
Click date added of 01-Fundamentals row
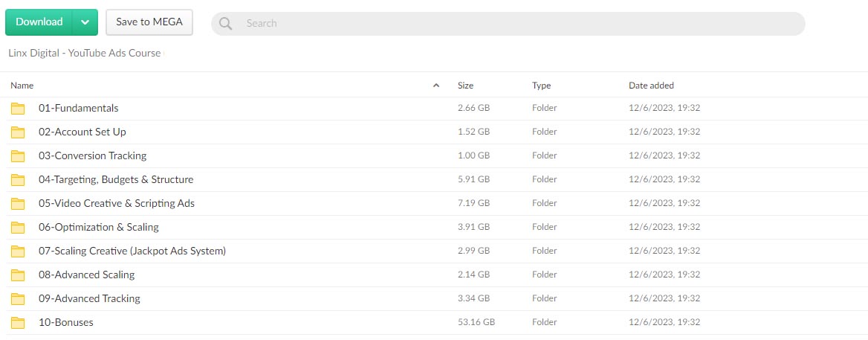pos(664,108)
